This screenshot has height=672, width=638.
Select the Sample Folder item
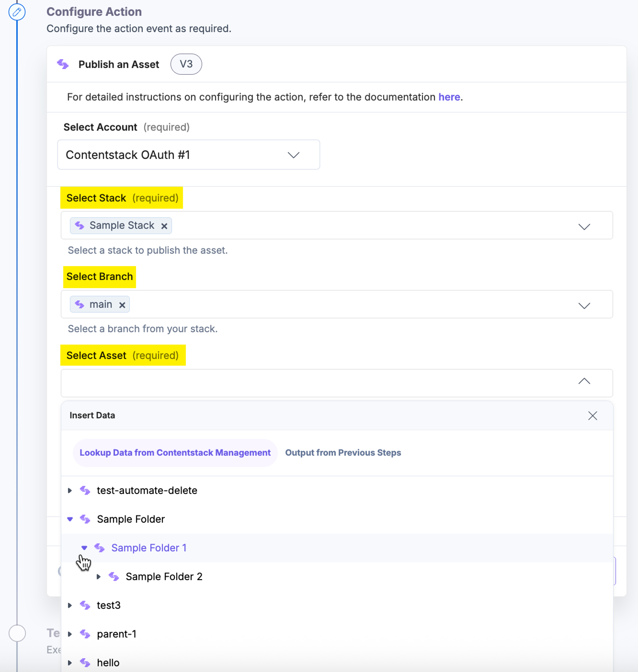(x=131, y=519)
